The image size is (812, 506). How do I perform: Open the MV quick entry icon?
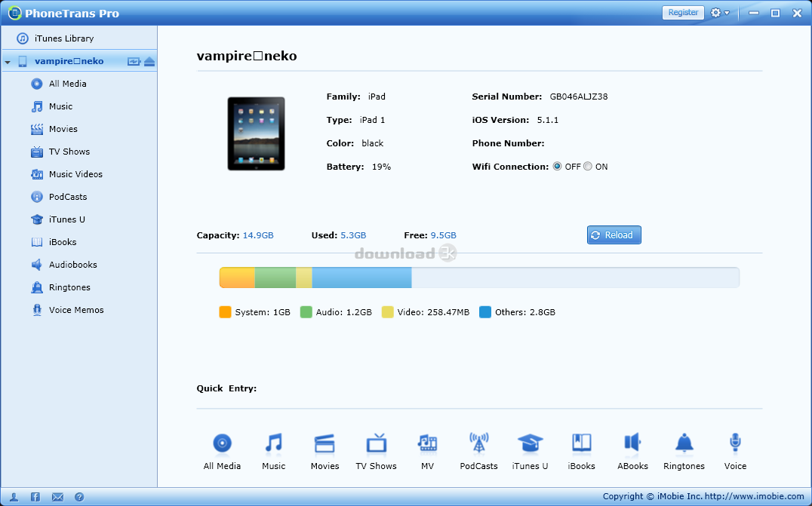point(427,443)
